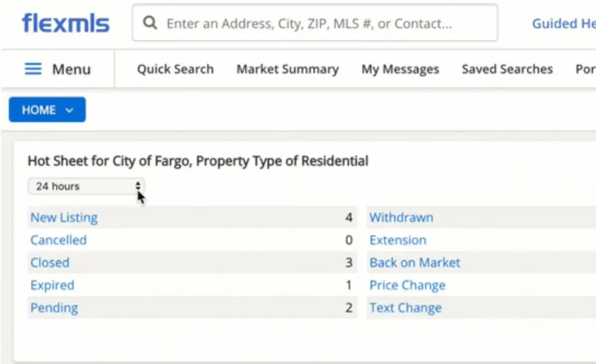Open Price Change listings
Image resolution: width=596 pixels, height=364 pixels.
tap(407, 286)
